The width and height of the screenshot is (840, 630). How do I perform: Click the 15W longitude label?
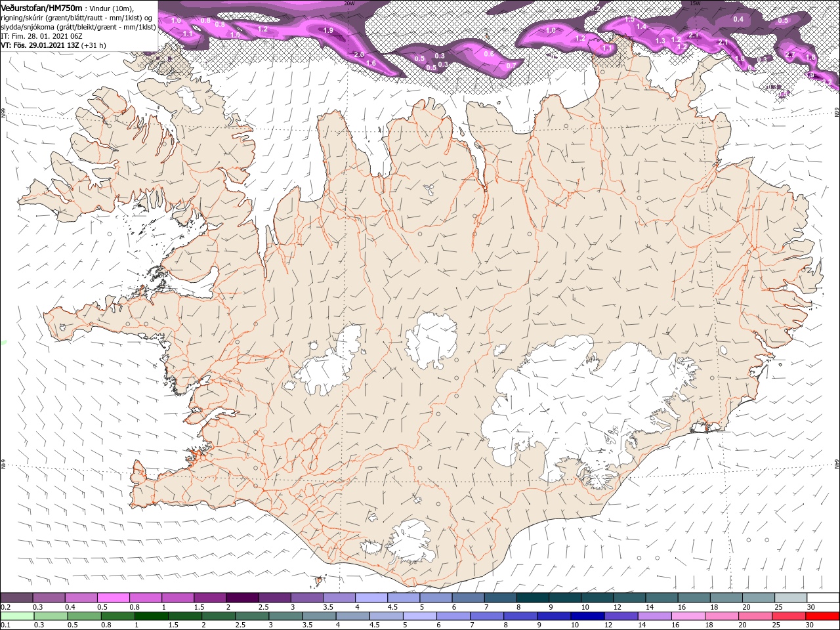(695, 3)
